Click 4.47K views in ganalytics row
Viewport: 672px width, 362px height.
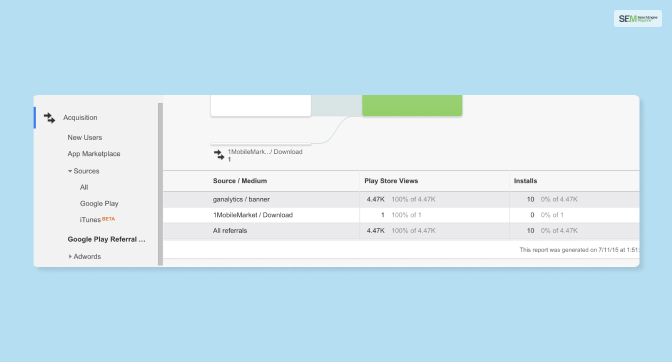[375, 200]
